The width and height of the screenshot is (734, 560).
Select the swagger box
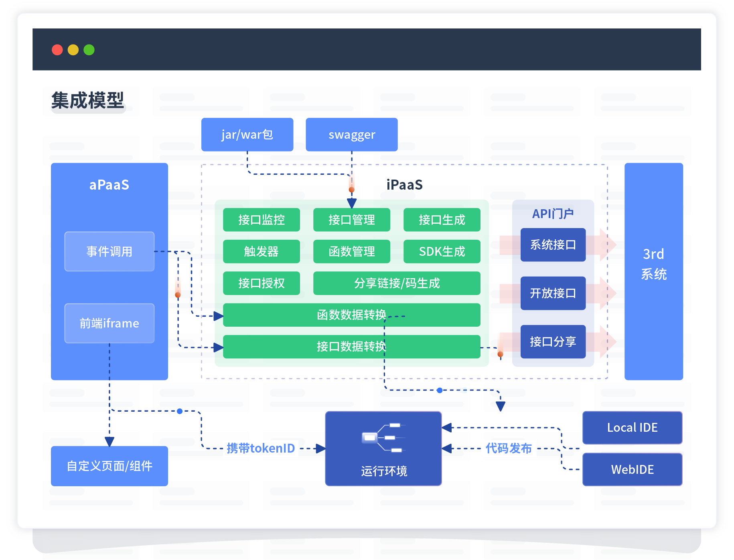click(351, 135)
